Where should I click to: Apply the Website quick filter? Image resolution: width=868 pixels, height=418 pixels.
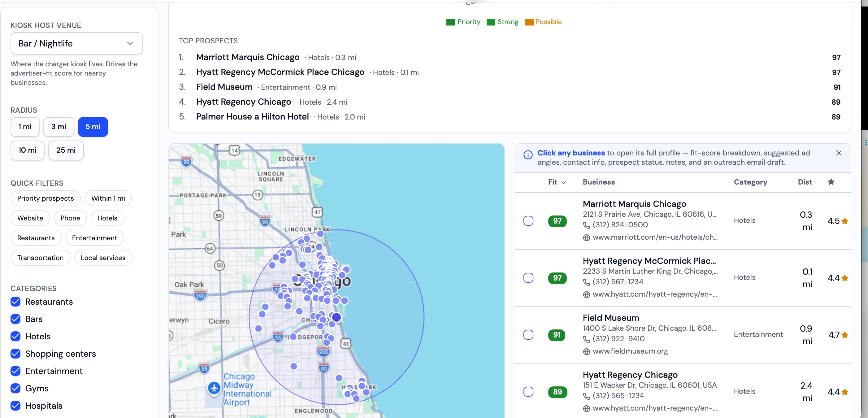click(30, 218)
